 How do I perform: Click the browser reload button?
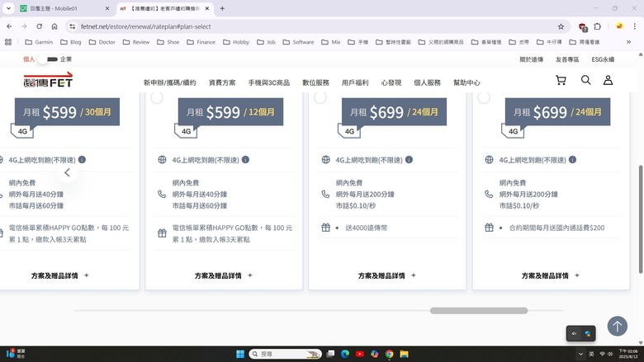(x=40, y=26)
